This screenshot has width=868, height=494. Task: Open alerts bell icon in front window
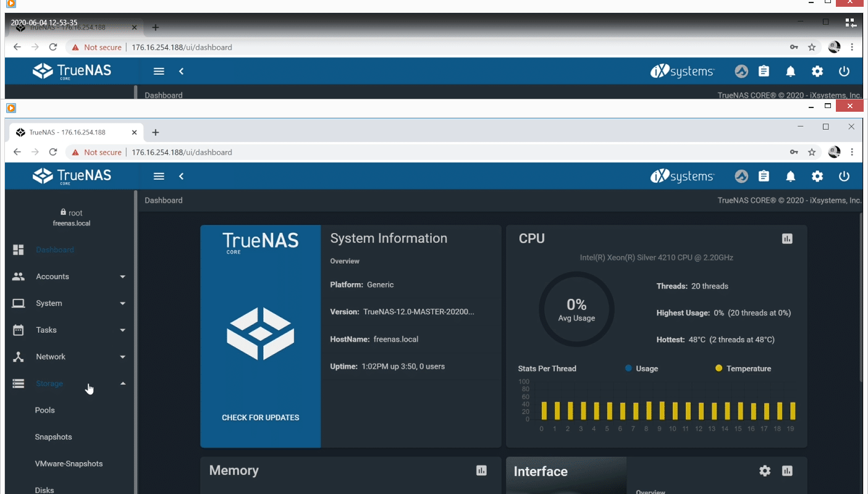791,176
